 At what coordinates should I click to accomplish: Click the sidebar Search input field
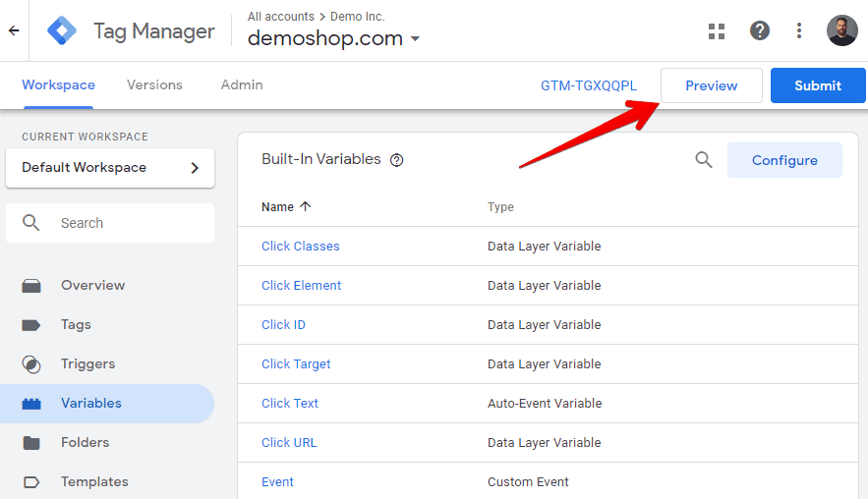click(110, 223)
